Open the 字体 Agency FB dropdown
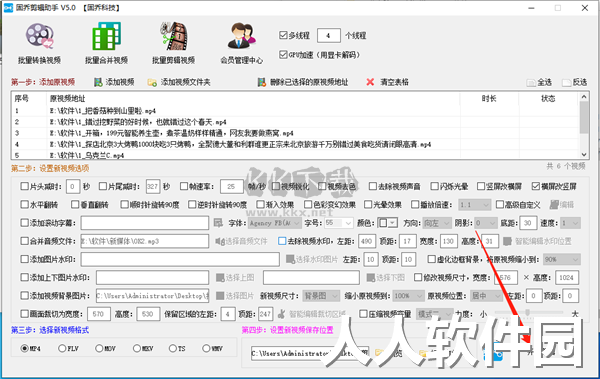This screenshot has height=379, width=600. (x=274, y=223)
